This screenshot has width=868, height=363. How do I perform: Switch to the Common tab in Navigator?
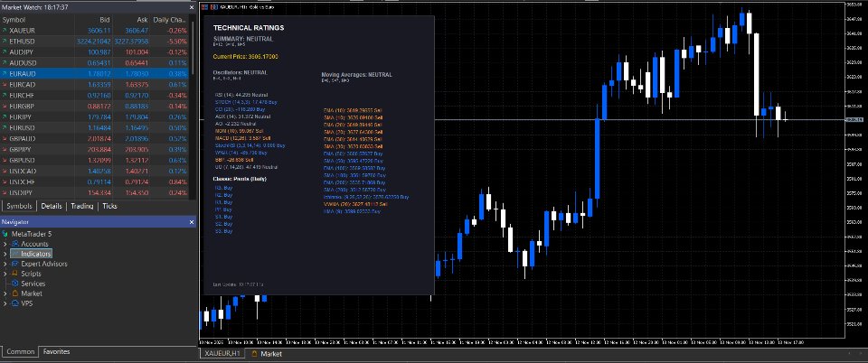(21, 351)
